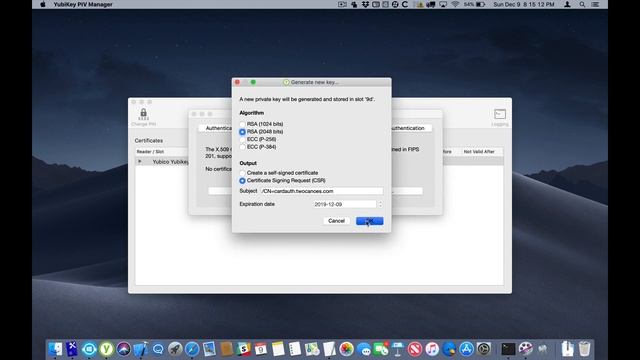The image size is (640, 360).
Task: Click the Change PIN lock icon
Action: [x=143, y=114]
